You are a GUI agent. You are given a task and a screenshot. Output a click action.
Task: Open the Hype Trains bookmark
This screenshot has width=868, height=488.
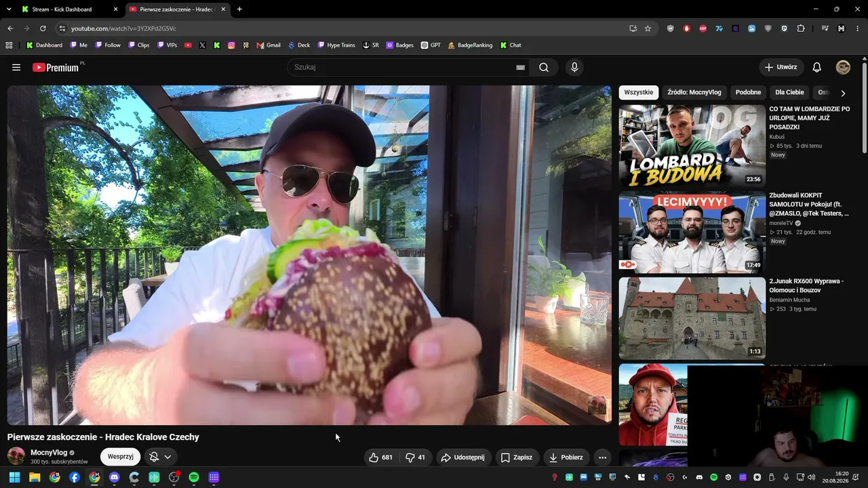(336, 45)
